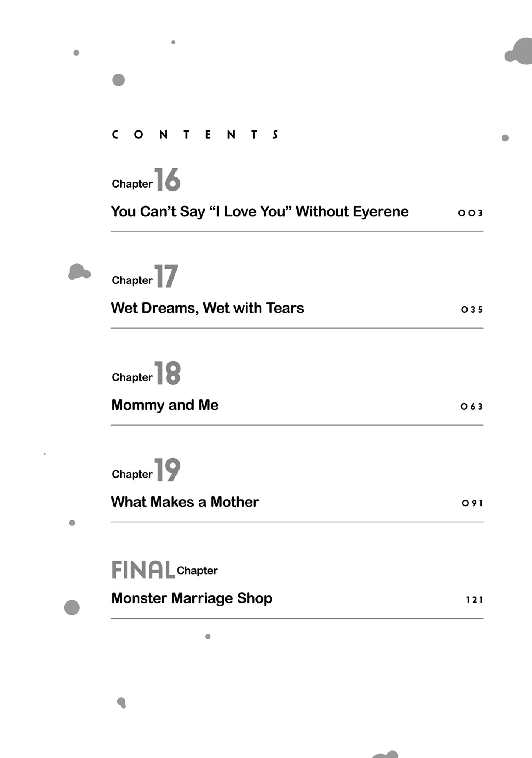
Task: Open the "You Can't Say I Love You Without Eyerene" chapter
Action: pos(260,212)
